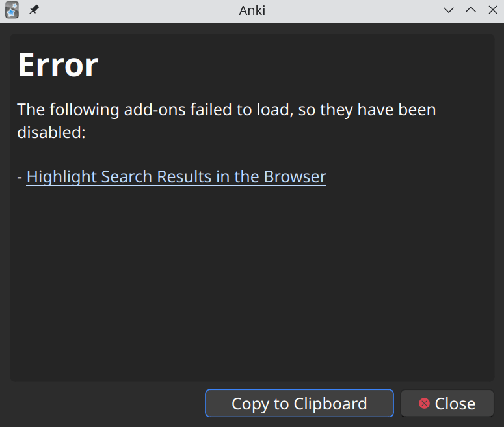Screen dimensions: 504x427
Task: Click the word "Highlight" in the add-on link
Action: coord(61,176)
